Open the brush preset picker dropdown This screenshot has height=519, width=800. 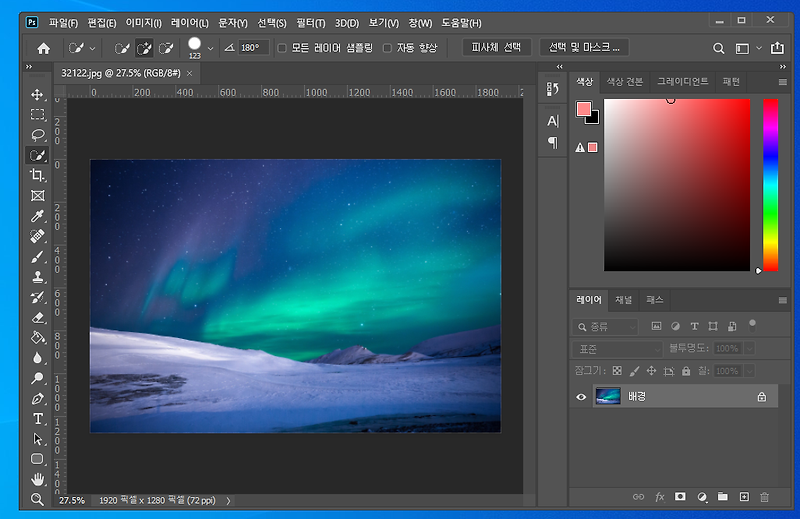[210, 48]
